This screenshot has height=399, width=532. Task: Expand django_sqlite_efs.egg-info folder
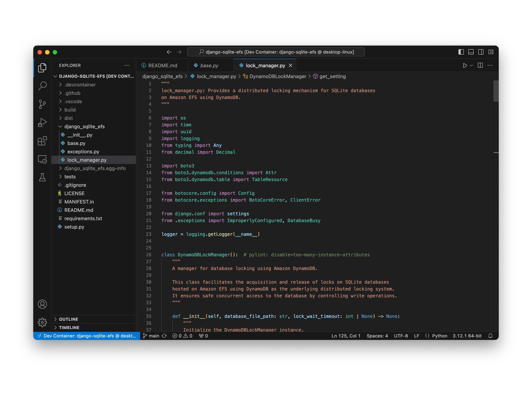coord(94,168)
